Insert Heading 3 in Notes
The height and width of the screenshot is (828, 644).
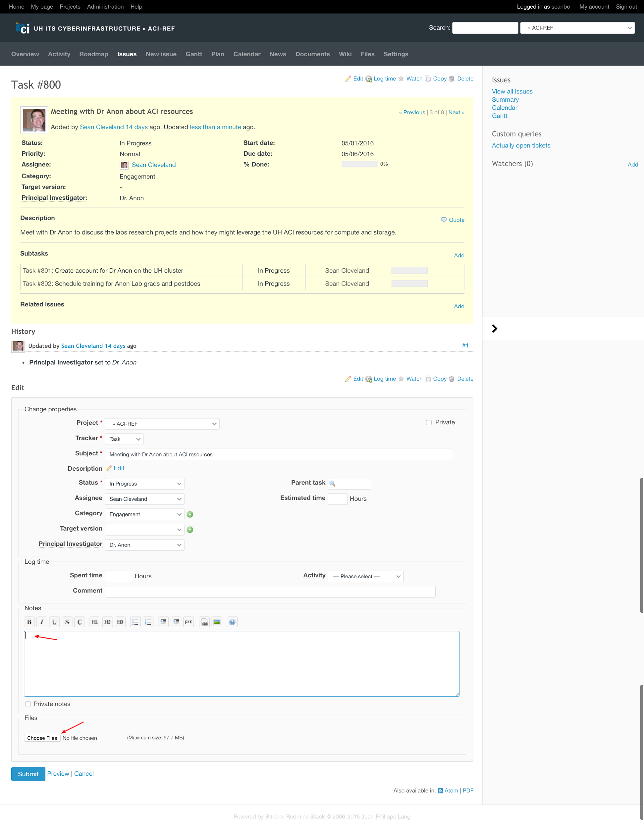120,622
